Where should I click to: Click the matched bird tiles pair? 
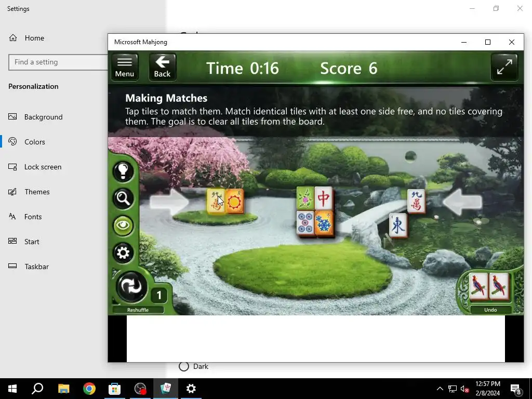click(x=489, y=287)
